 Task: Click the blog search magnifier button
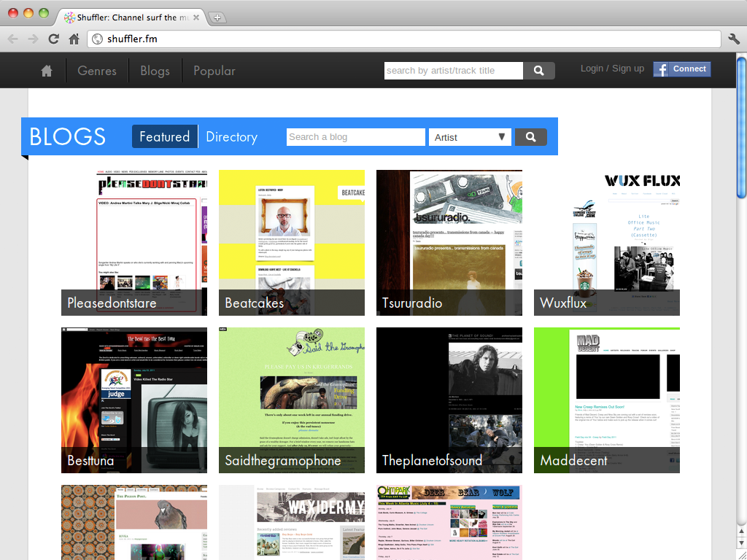coord(531,137)
